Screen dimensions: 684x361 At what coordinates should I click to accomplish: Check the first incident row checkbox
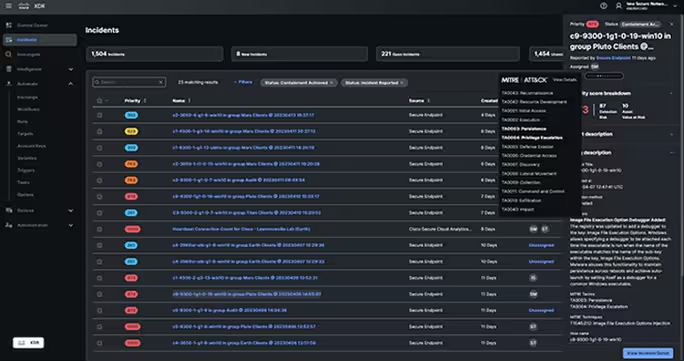point(99,115)
